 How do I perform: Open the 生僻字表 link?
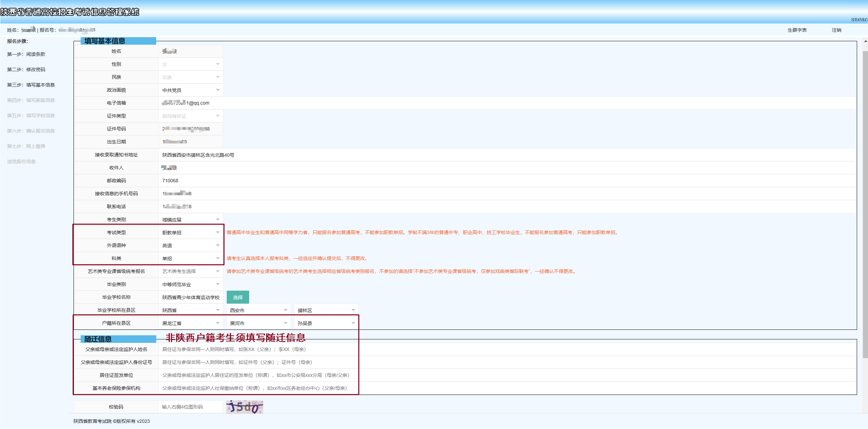point(797,30)
